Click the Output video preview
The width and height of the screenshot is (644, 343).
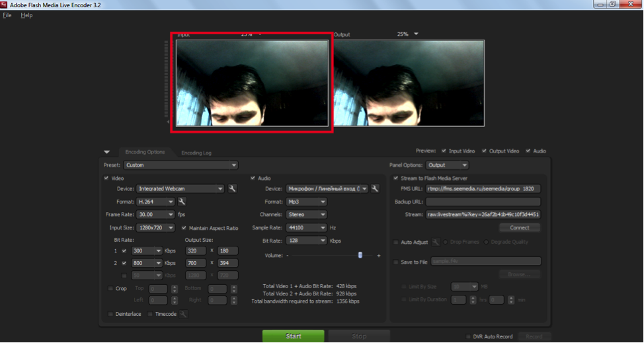[409, 83]
